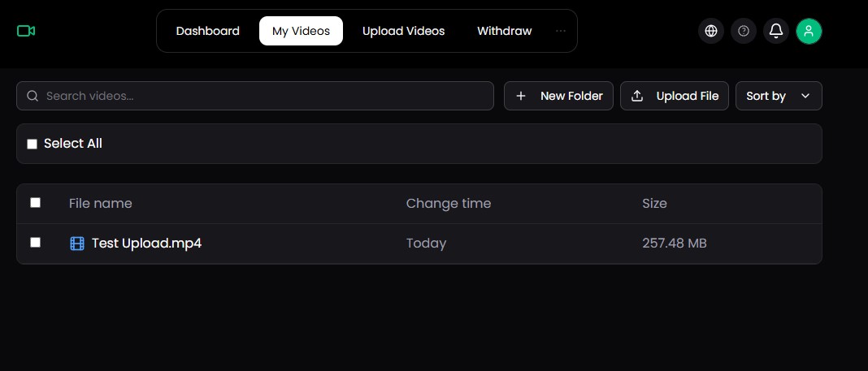Open the Test Upload.mp4 file name
The image size is (868, 371).
click(x=146, y=244)
